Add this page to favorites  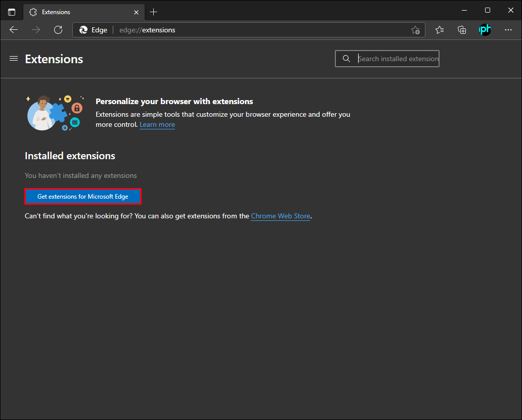pyautogui.click(x=415, y=30)
